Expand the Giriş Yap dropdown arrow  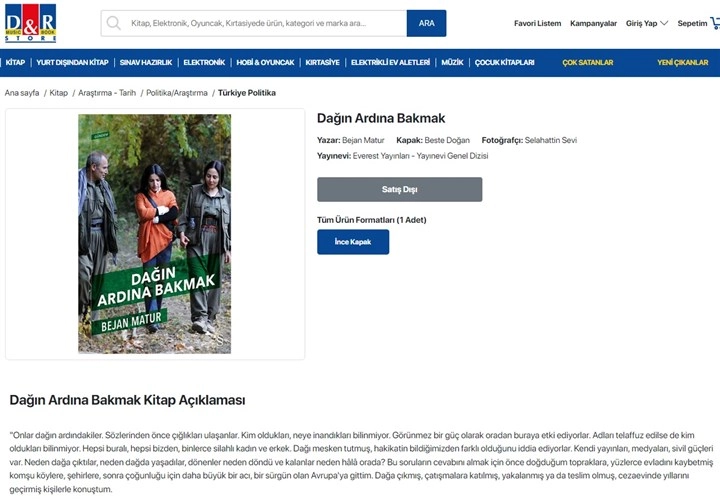[664, 23]
